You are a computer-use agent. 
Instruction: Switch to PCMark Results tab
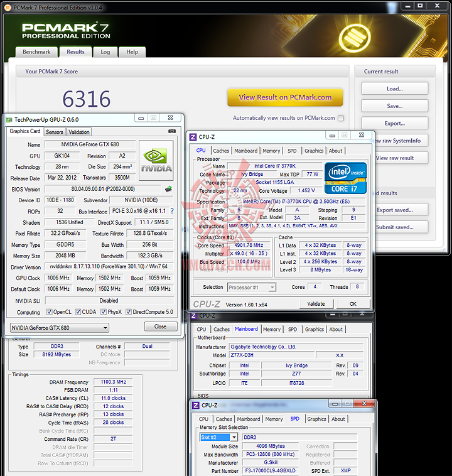pyautogui.click(x=75, y=52)
